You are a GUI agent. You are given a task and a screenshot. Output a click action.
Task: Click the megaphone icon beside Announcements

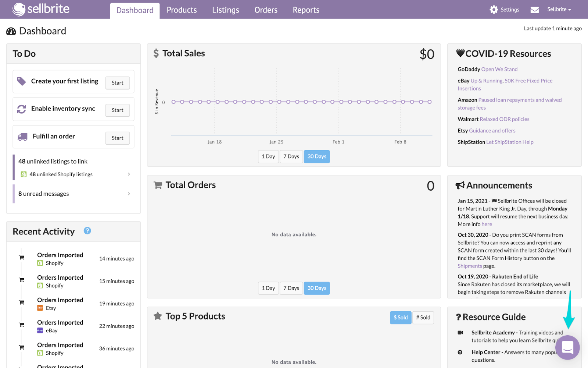click(460, 185)
